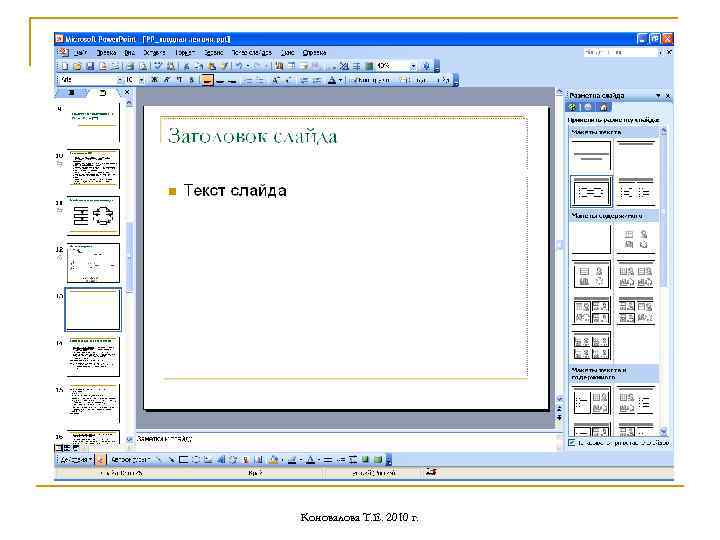Click the Insert Picture icon on the drawing toolbar
This screenshot has height=540, width=720.
259,459
